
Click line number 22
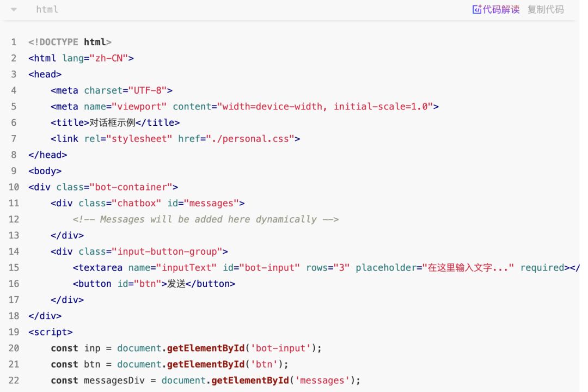(x=14, y=381)
